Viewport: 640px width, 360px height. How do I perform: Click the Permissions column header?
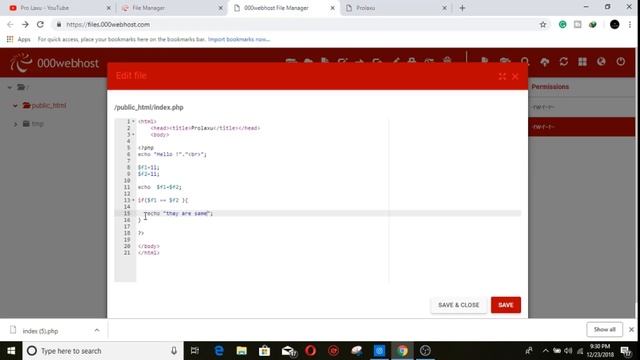(550, 87)
